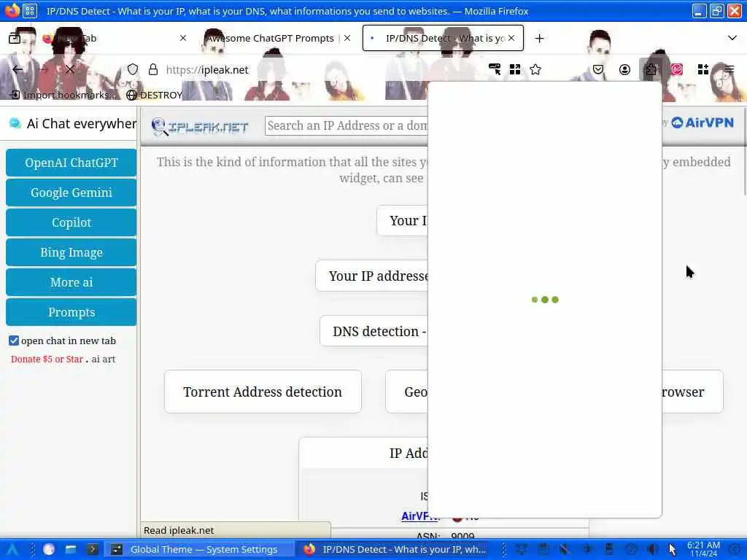747x560 pixels.
Task: Open Firefox account icon
Action: (624, 69)
